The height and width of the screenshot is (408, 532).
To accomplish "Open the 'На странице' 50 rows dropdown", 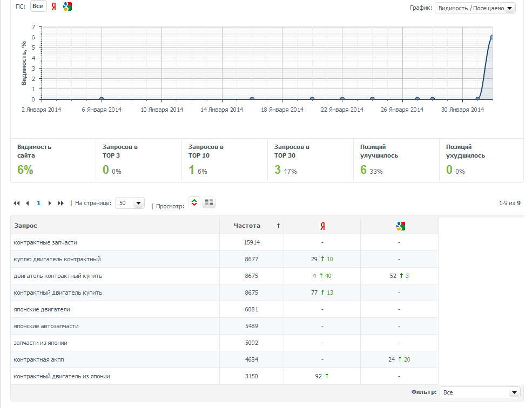I will (130, 203).
